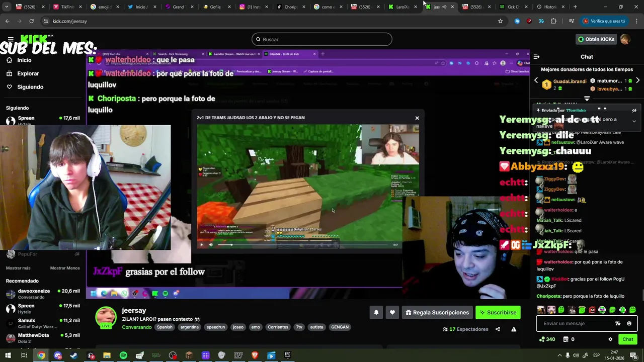Open the Epic Games taskbar icon
This screenshot has height=362, width=644.
[x=288, y=355]
